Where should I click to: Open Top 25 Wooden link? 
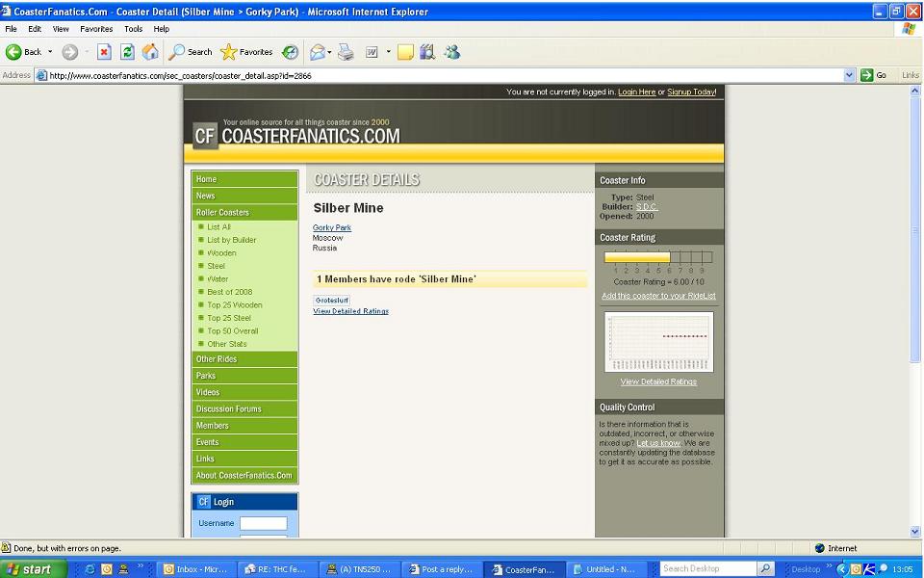click(x=235, y=305)
